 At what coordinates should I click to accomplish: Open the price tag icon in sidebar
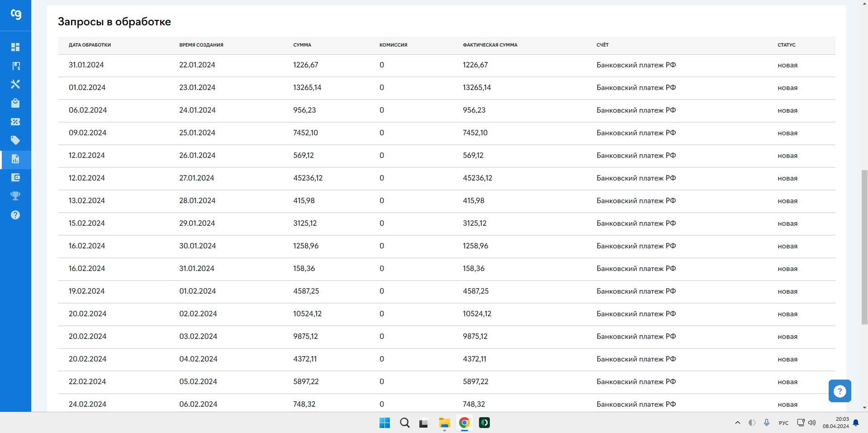tap(15, 140)
